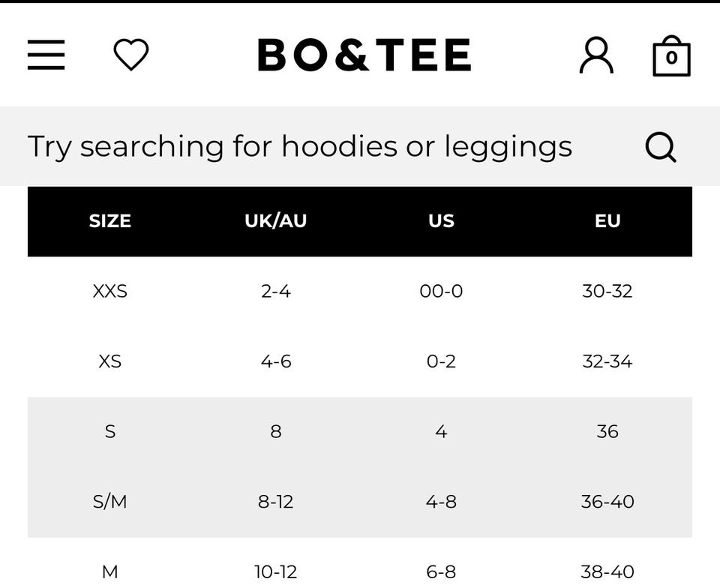Click the SIZE column header
Screen dimensions: 720x588
point(110,221)
